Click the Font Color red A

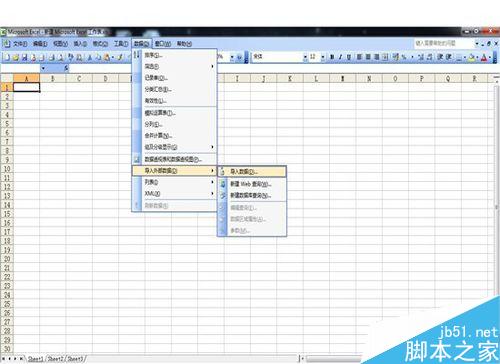tap(484, 57)
